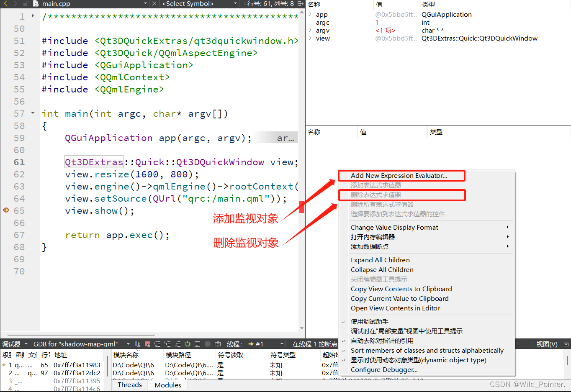
Task: Click the 名称 header in expressions view
Action: pyautogui.click(x=314, y=132)
